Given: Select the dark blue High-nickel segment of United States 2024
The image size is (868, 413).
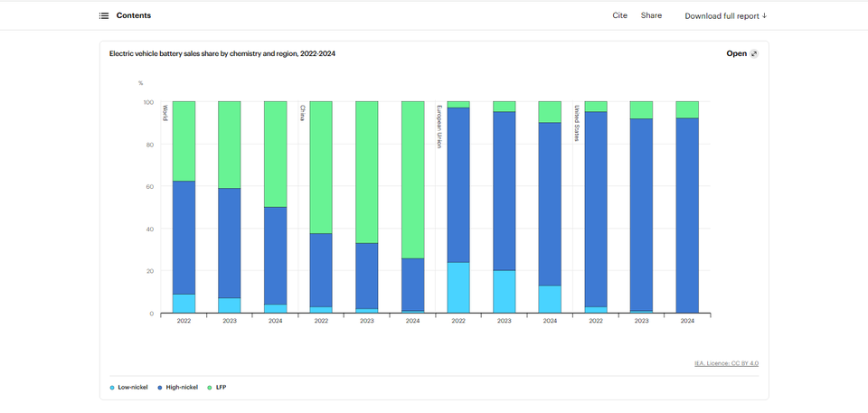Looking at the screenshot, I should point(687,215).
